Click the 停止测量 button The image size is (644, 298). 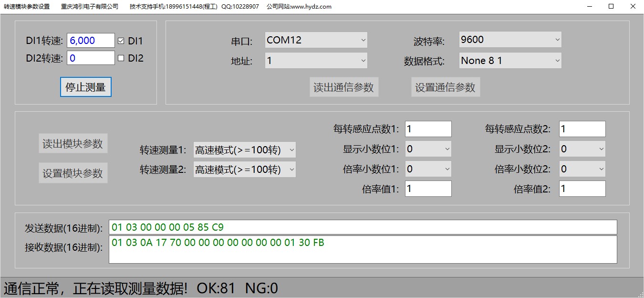point(86,87)
